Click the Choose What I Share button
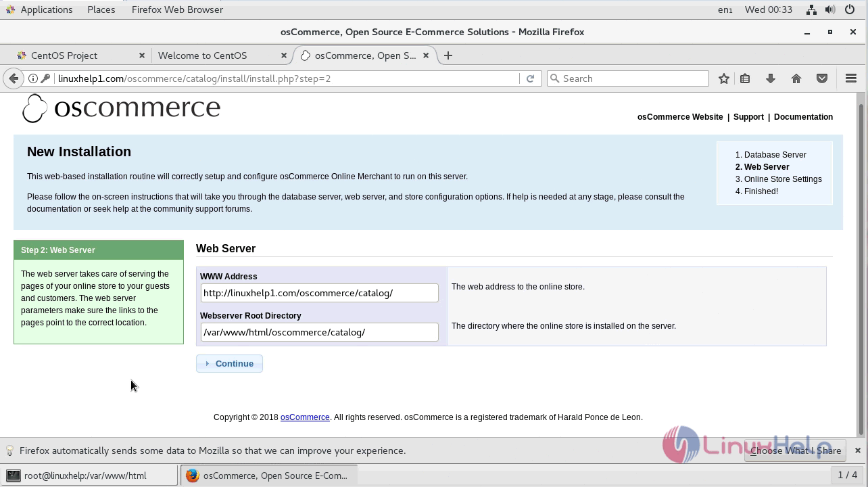This screenshot has width=868, height=487. [x=795, y=450]
